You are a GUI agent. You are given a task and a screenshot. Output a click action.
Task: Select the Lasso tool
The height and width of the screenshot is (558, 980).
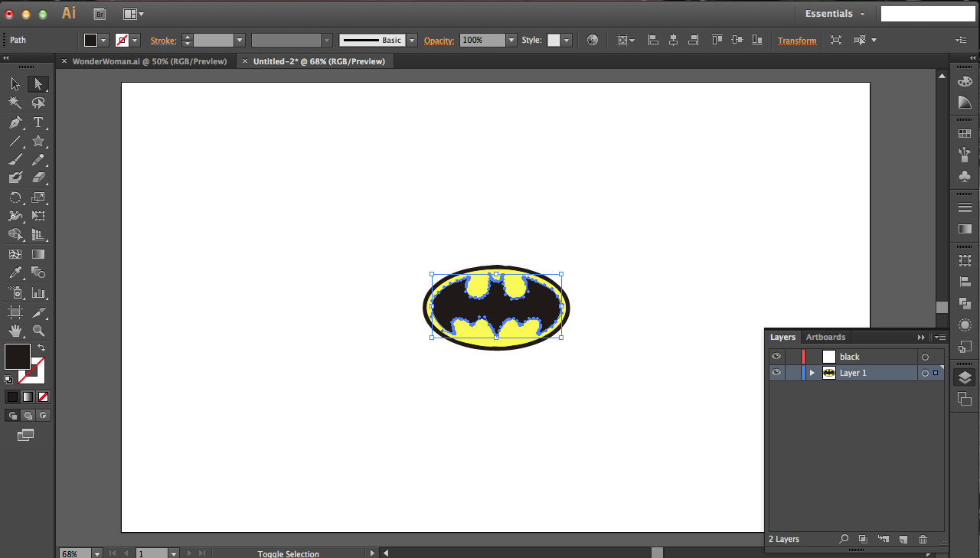point(38,103)
